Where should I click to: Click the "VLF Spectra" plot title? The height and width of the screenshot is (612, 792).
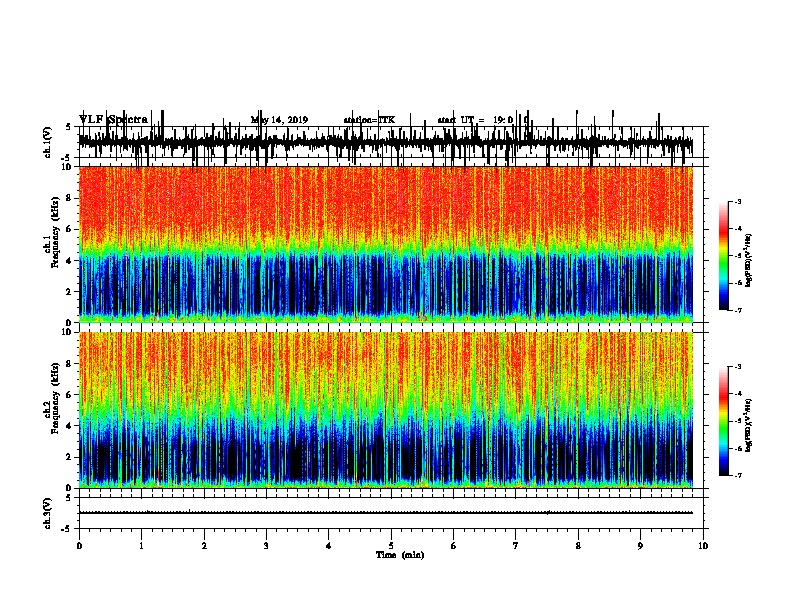point(113,119)
